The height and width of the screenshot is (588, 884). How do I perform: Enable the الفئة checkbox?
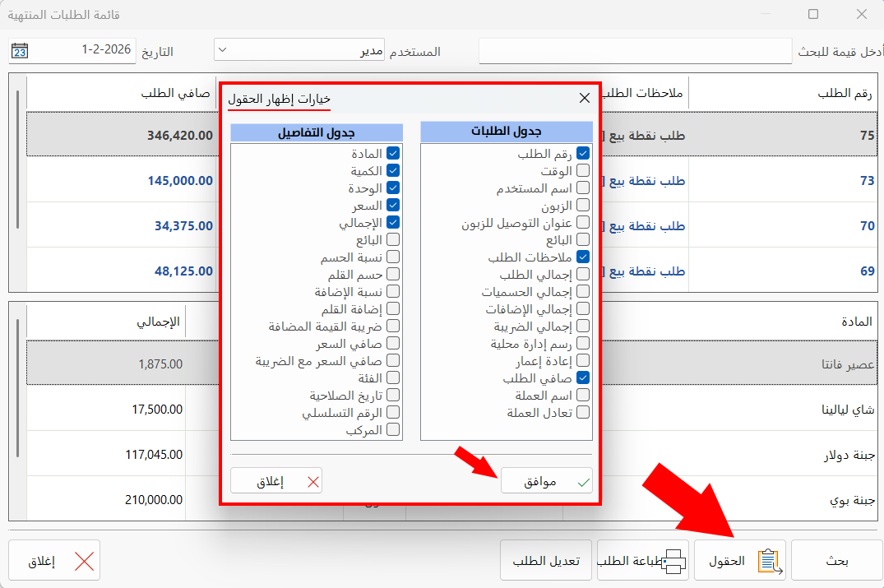[395, 377]
